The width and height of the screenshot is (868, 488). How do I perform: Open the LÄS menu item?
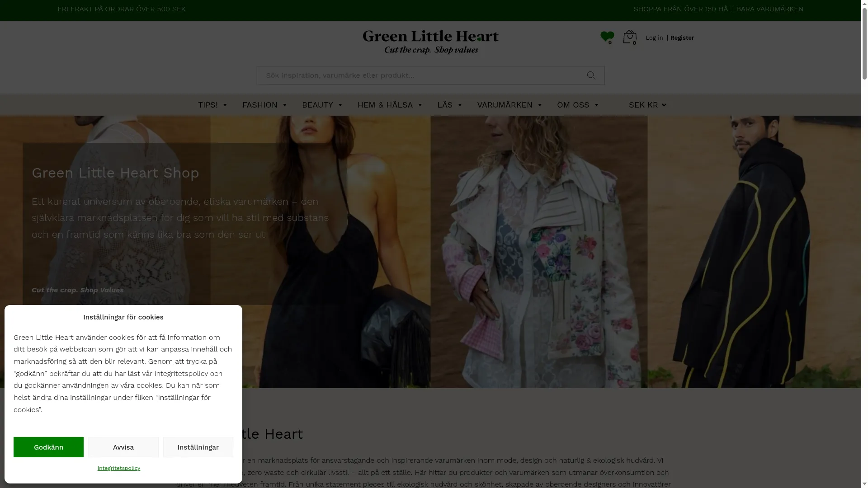click(445, 105)
